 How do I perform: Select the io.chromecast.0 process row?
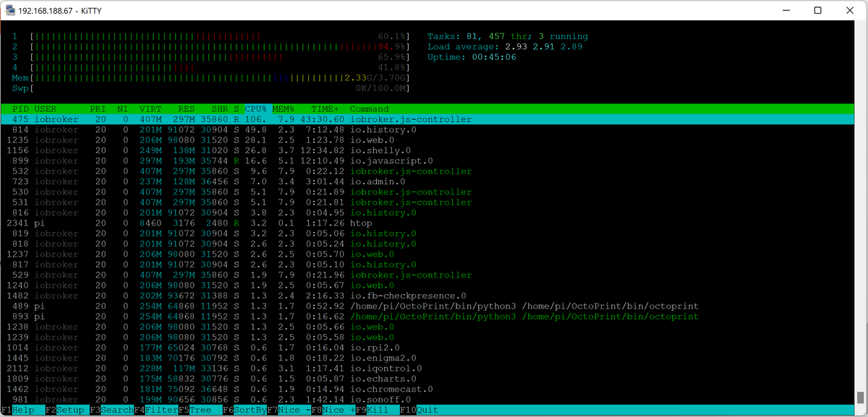tap(427, 389)
